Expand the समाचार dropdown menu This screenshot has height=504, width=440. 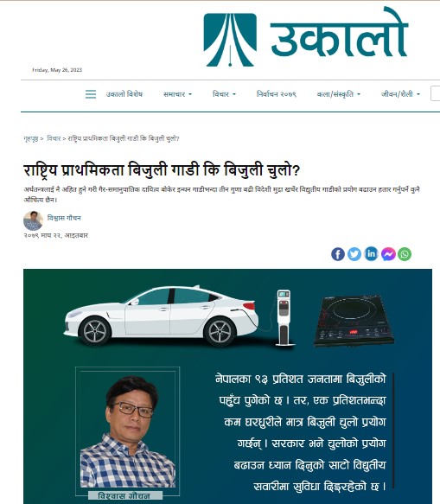[x=177, y=94]
